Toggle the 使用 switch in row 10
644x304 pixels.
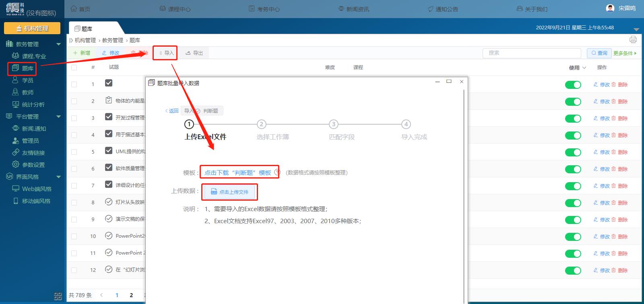coord(573,236)
